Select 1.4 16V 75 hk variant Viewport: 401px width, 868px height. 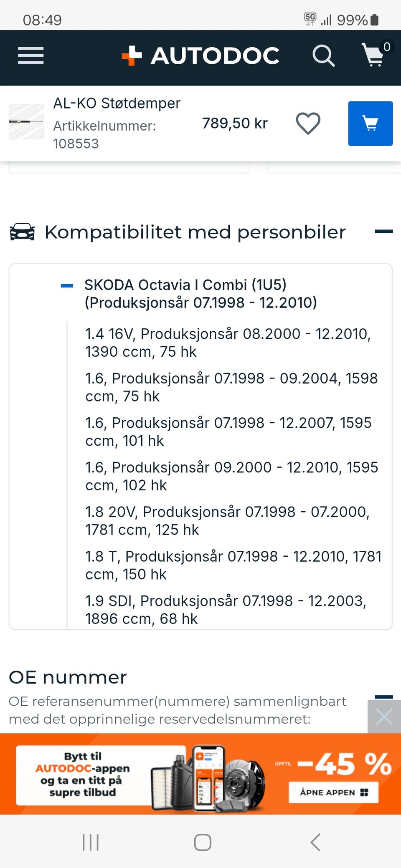tap(228, 343)
